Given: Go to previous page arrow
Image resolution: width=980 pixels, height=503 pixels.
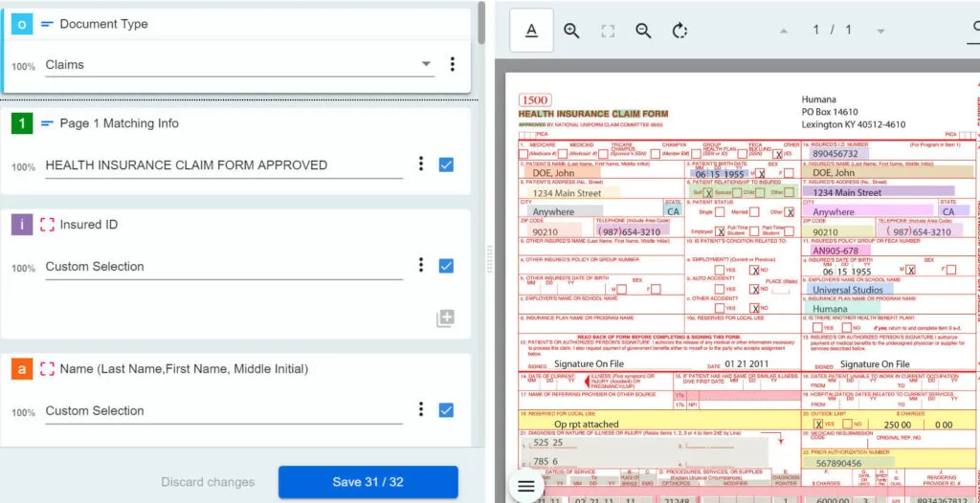Looking at the screenshot, I should pyautogui.click(x=783, y=31).
